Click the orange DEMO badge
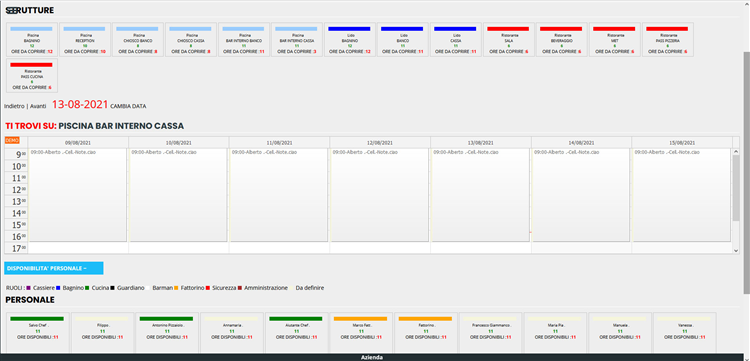750x361 pixels. pos(12,140)
